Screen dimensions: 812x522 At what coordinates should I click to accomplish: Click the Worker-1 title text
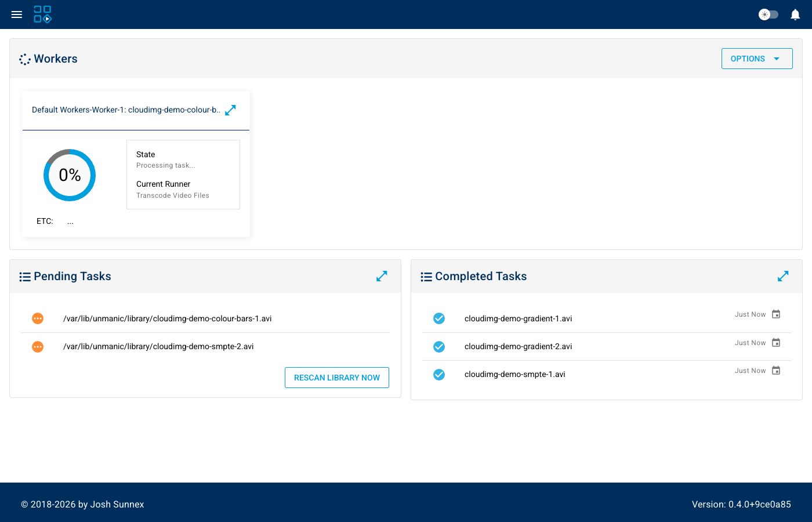(126, 110)
